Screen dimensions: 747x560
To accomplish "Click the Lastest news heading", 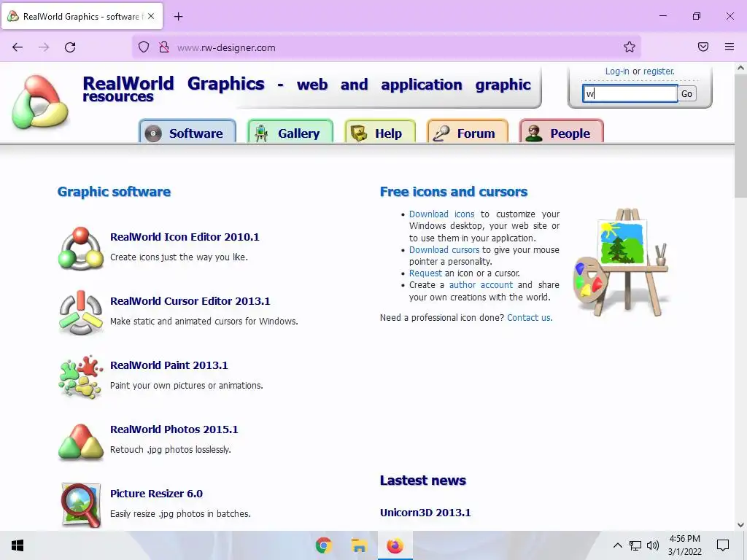I will pyautogui.click(x=422, y=481).
